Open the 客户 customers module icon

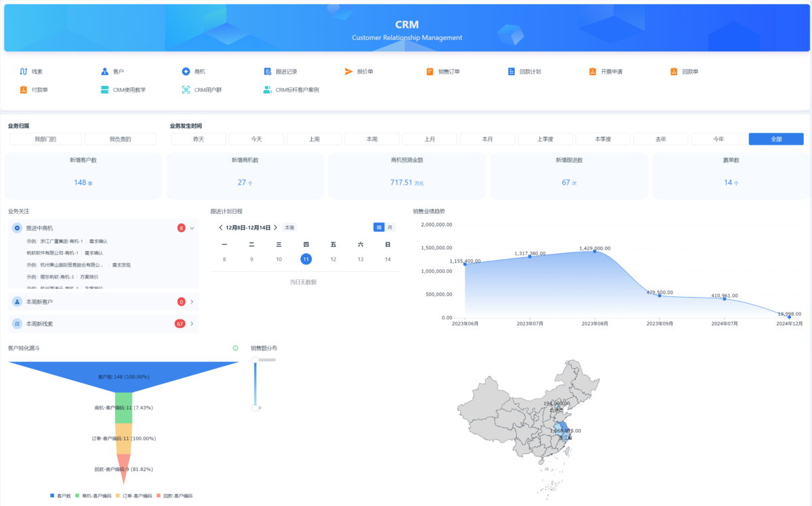105,71
